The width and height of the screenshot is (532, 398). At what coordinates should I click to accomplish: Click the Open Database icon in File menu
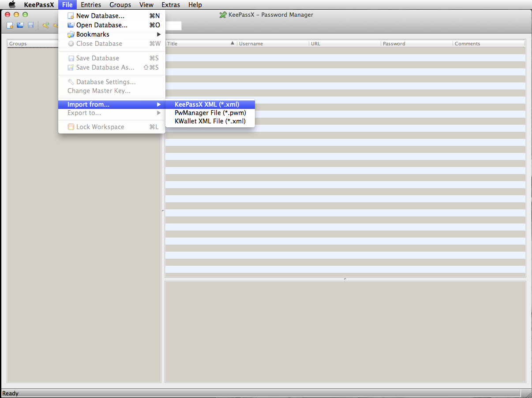click(71, 25)
